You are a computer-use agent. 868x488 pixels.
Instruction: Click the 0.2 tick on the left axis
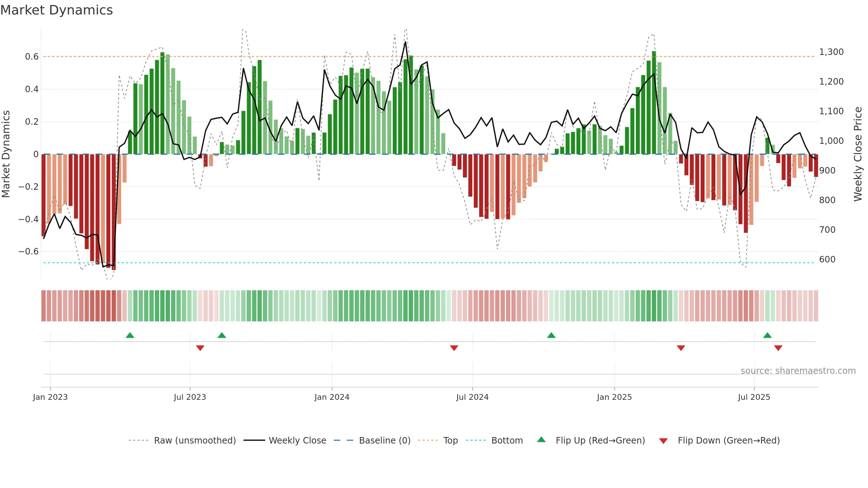pos(32,122)
